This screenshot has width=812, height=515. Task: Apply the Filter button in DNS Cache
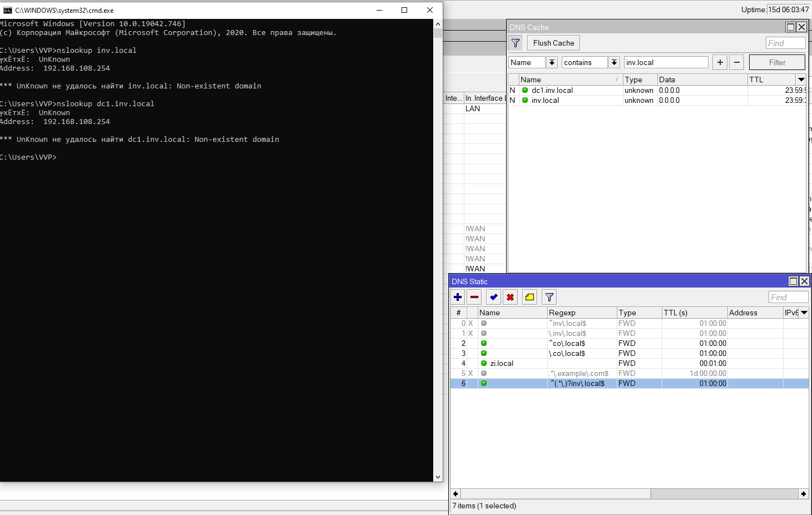pos(777,62)
